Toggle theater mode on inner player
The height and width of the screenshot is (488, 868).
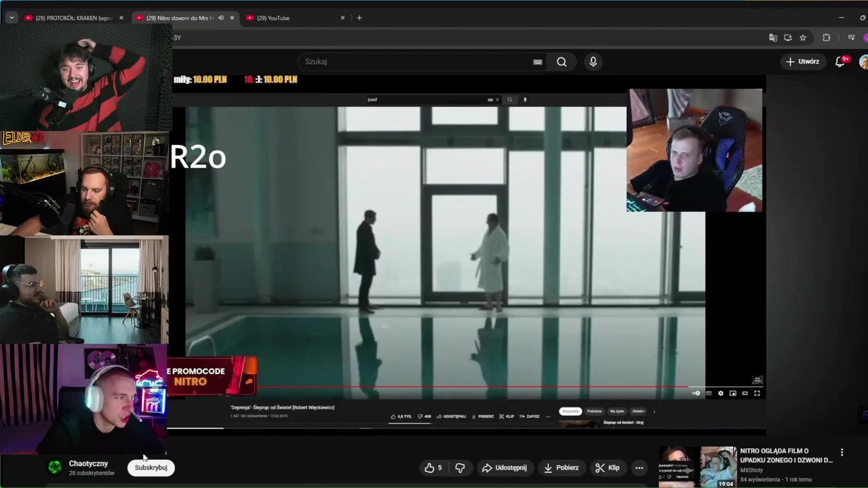pyautogui.click(x=745, y=393)
